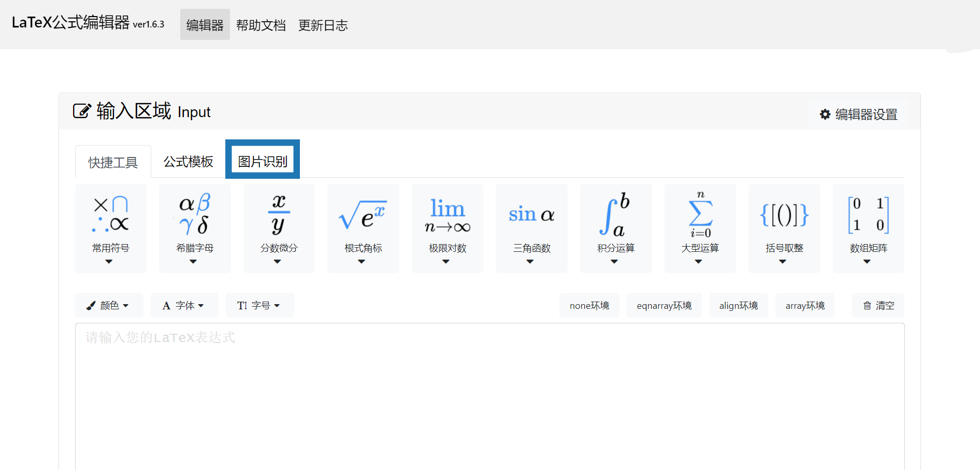Viewport: 980px width, 470px height.
Task: Expand the arrow under 分数微分
Action: [278, 262]
